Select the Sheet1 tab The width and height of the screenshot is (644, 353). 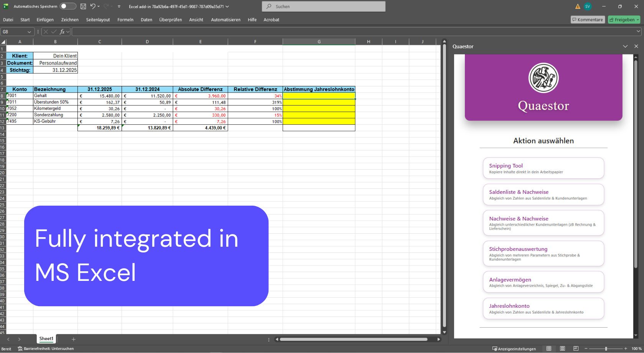coord(46,339)
